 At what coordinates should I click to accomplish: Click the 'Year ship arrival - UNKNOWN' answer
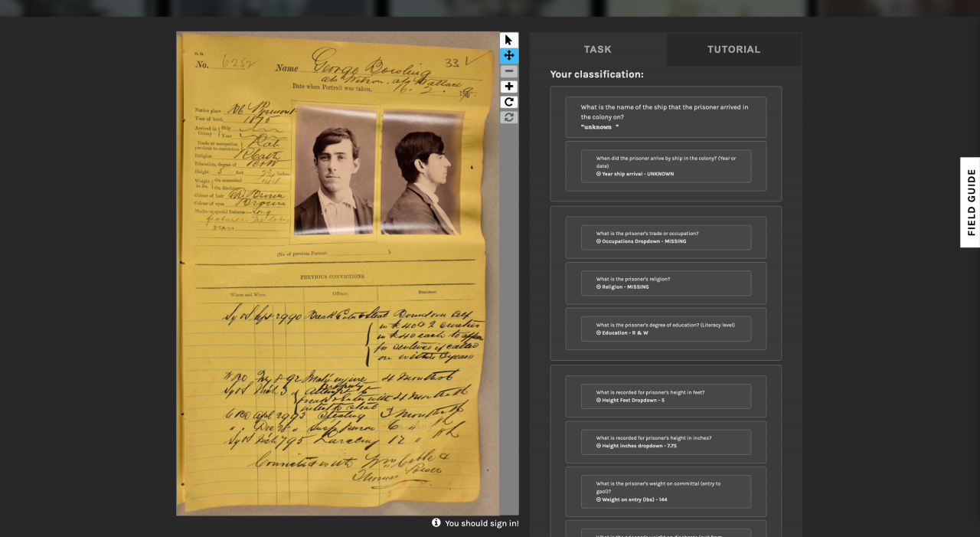coord(635,174)
